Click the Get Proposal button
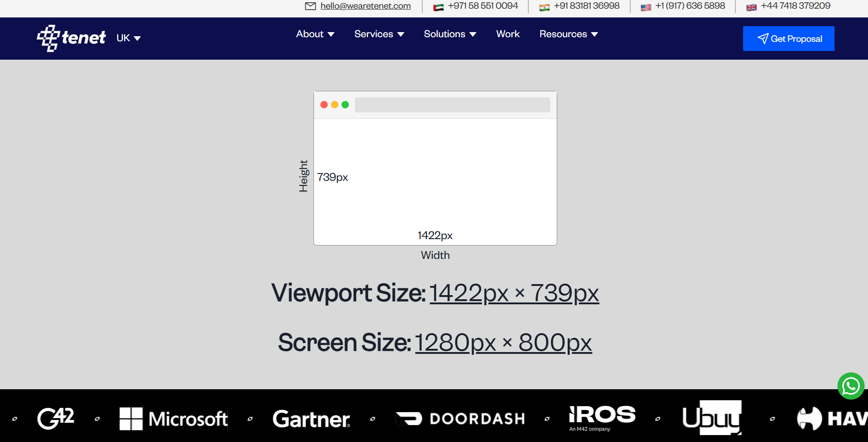868x442 pixels. tap(788, 39)
